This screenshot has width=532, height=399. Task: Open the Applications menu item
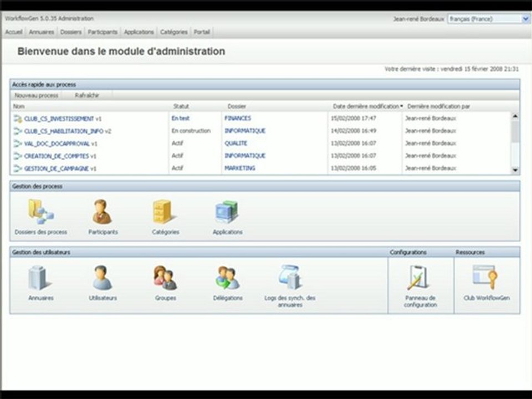[139, 32]
